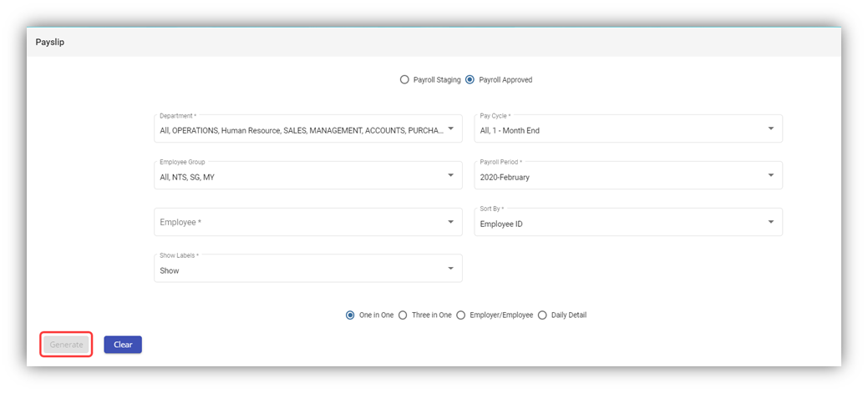Select the Payroll Staging radio button
Screen dimensions: 868x393
click(405, 80)
